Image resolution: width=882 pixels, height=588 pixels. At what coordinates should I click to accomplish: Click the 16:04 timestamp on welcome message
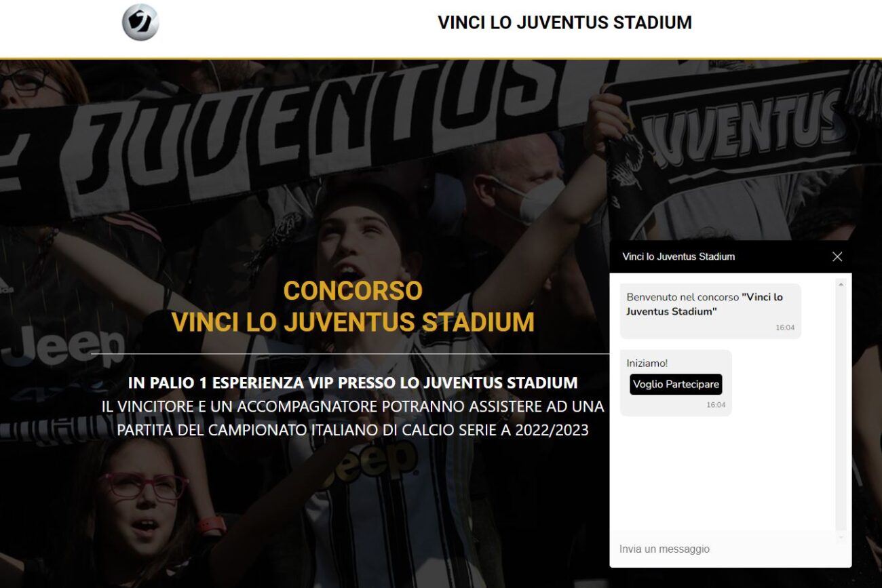(x=785, y=328)
